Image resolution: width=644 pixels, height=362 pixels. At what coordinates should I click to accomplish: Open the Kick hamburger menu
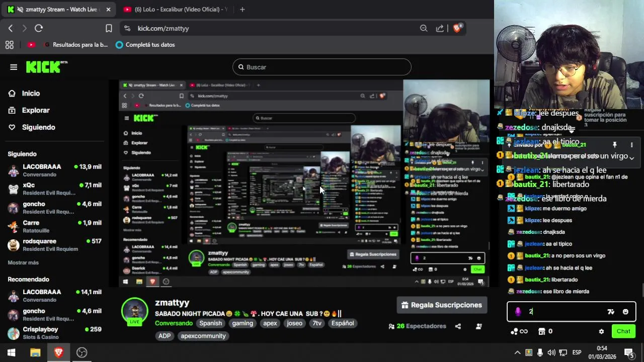click(14, 67)
